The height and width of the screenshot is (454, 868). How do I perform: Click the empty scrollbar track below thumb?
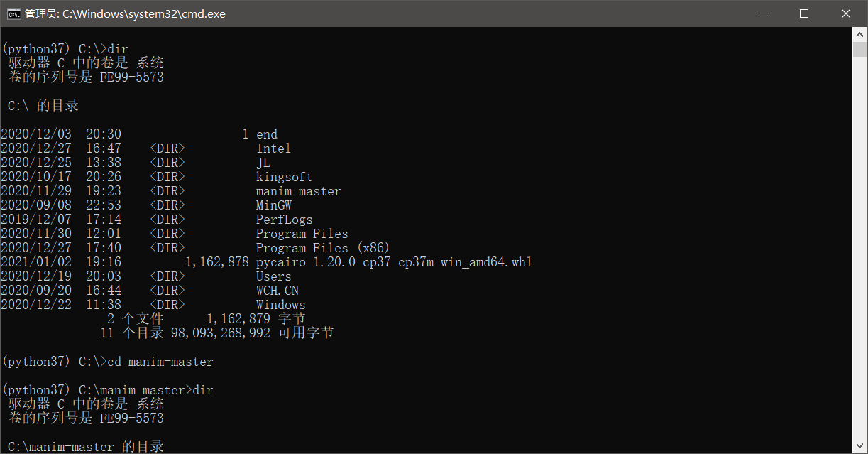(x=860, y=249)
